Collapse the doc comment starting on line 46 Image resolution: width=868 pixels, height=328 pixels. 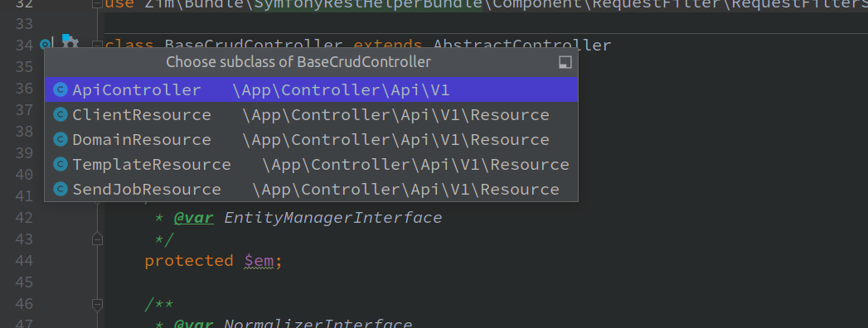[x=98, y=304]
